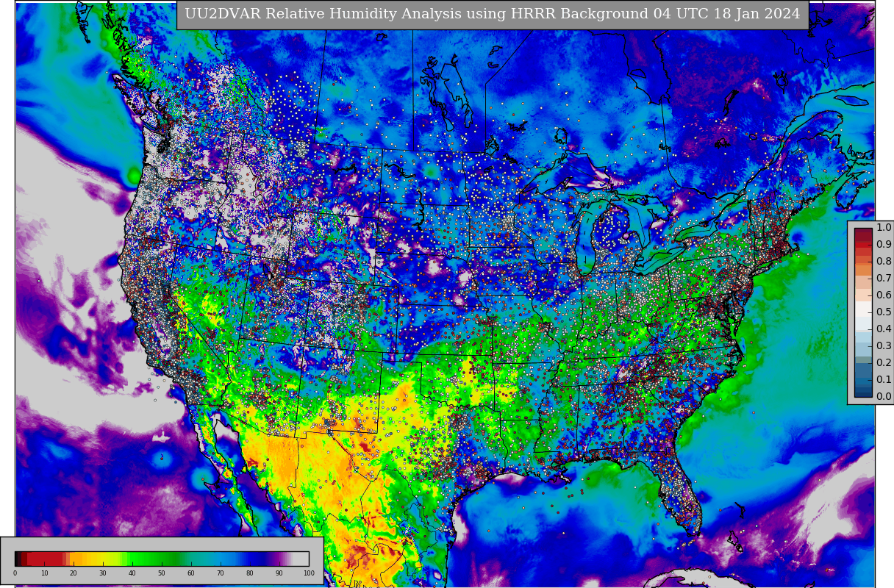Select the 0.9 label on the vertical colorbar
Image resolution: width=894 pixels, height=588 pixels.
(884, 245)
